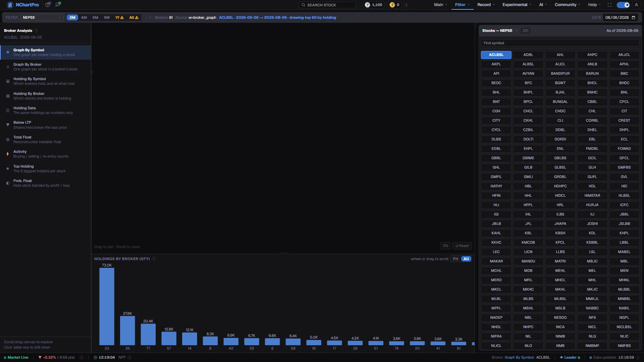
Task: Select the 2M time range
Action: (72, 17)
